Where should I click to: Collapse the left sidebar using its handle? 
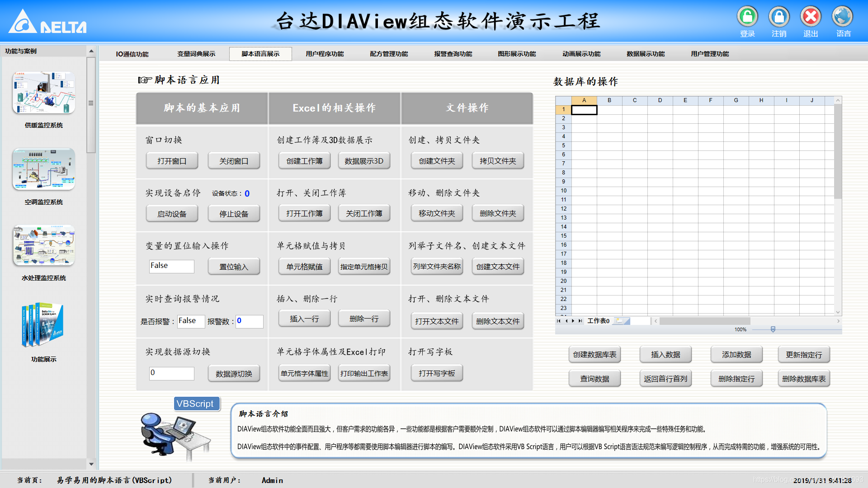pos(91,102)
